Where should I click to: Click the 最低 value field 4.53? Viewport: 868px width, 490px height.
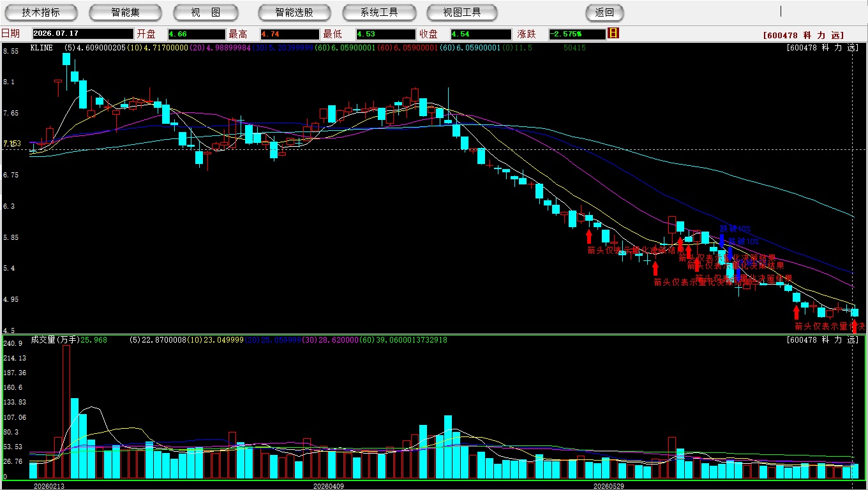click(385, 34)
